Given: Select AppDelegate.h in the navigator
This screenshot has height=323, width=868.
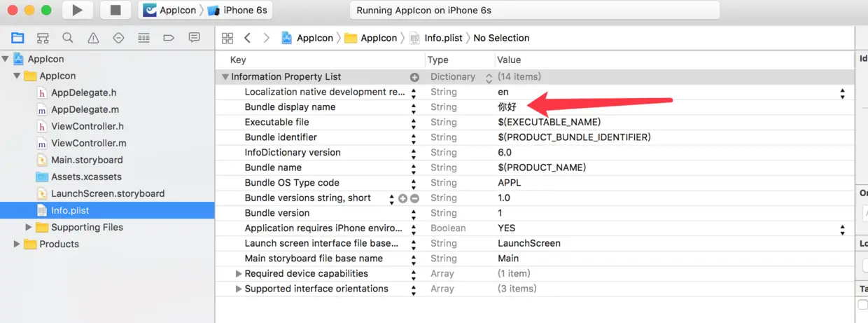Looking at the screenshot, I should pos(83,92).
